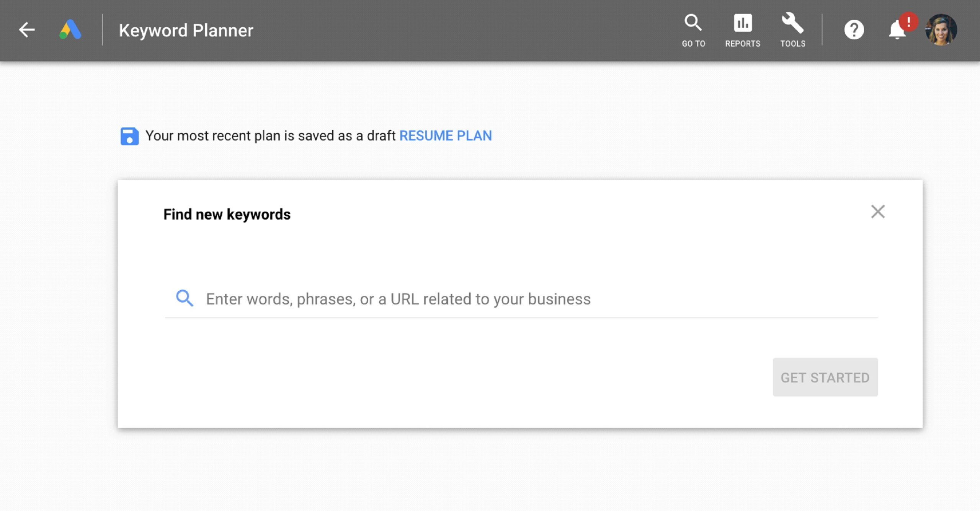Select the Find new keywords heading
The image size is (980, 511).
[x=227, y=214]
